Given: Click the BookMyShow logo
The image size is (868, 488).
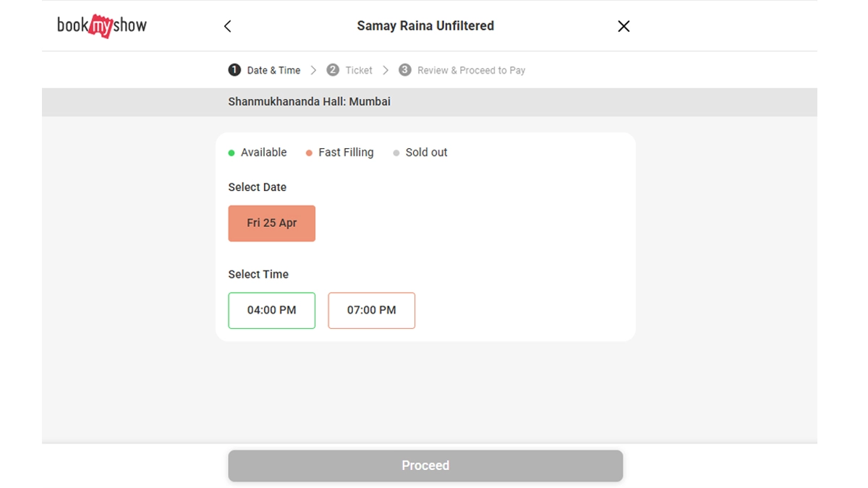Looking at the screenshot, I should 102,26.
